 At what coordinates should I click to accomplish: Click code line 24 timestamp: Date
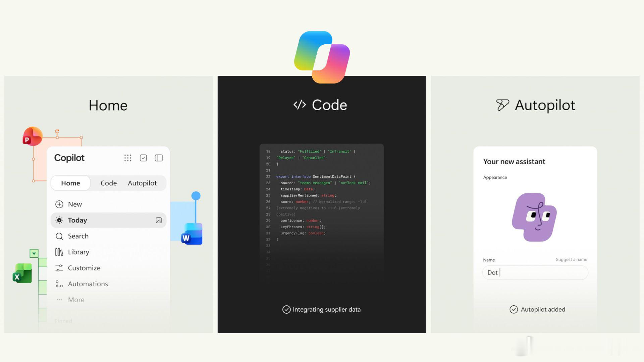click(x=297, y=189)
